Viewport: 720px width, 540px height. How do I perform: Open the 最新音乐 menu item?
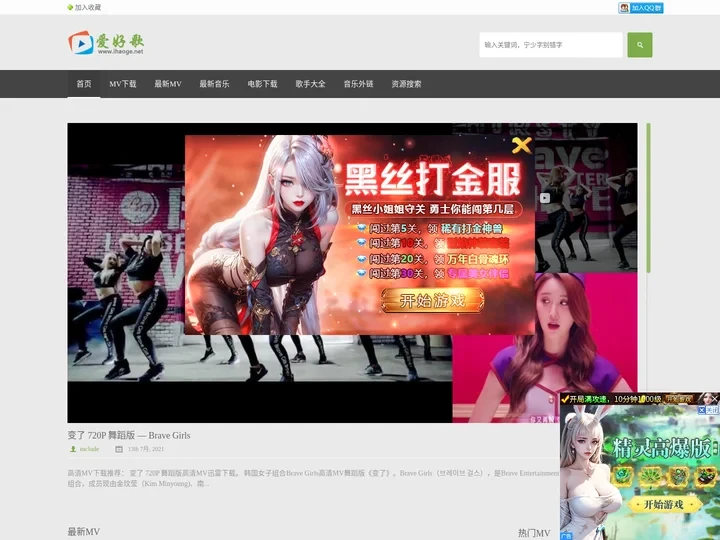214,84
